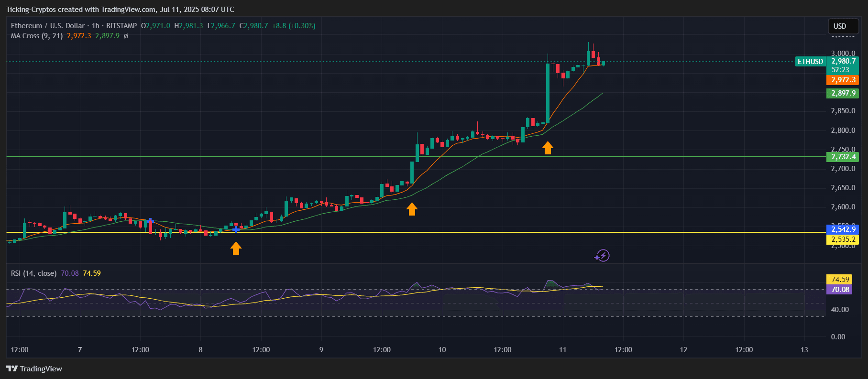This screenshot has height=379, width=868.
Task: Click the date 7 on time axis
Action: (x=80, y=350)
